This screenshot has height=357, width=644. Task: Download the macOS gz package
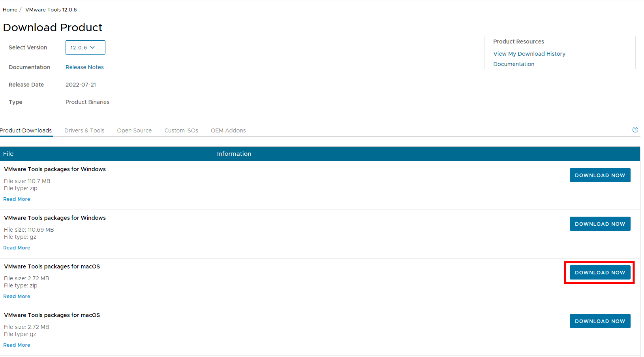(600, 321)
